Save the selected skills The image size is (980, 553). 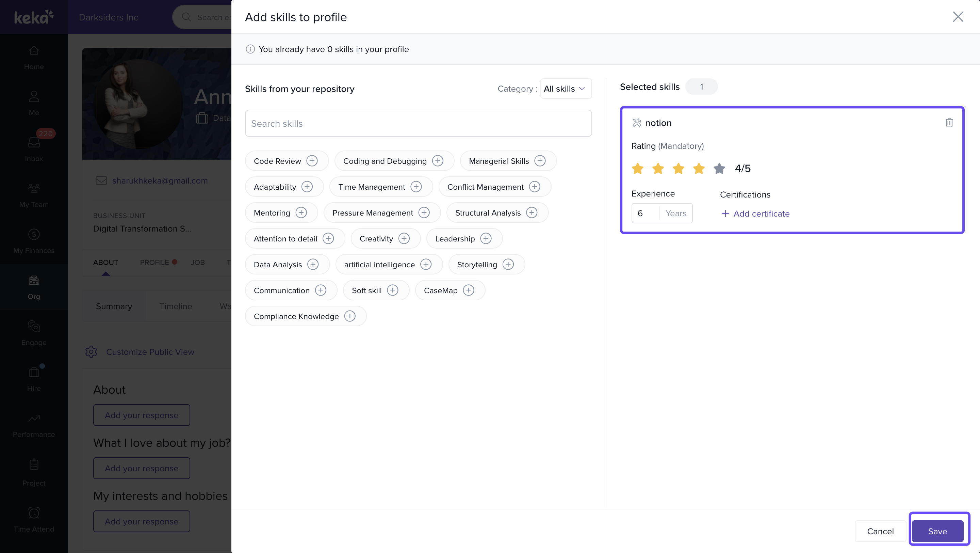pos(937,531)
